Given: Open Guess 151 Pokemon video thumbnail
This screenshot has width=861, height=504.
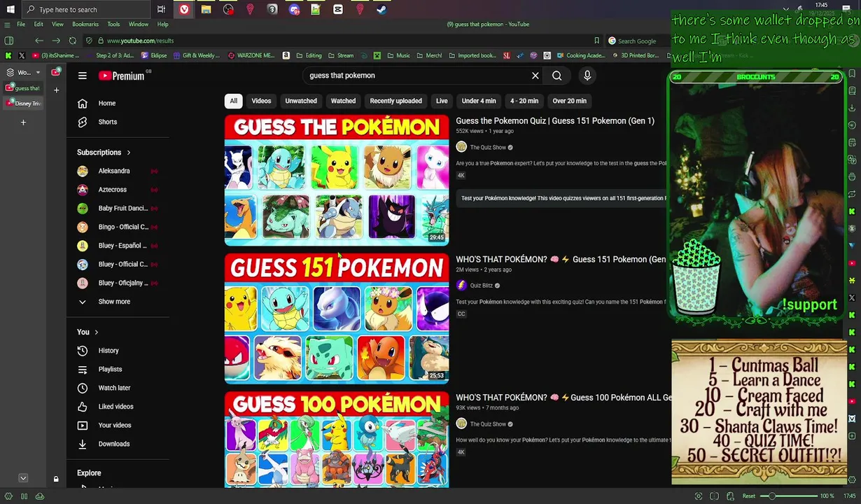Looking at the screenshot, I should coord(336,318).
